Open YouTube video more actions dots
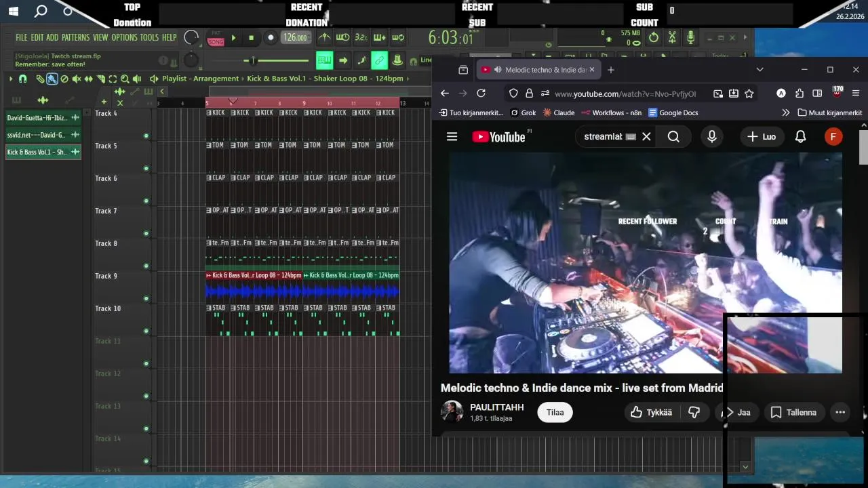Image resolution: width=868 pixels, height=488 pixels. point(840,412)
